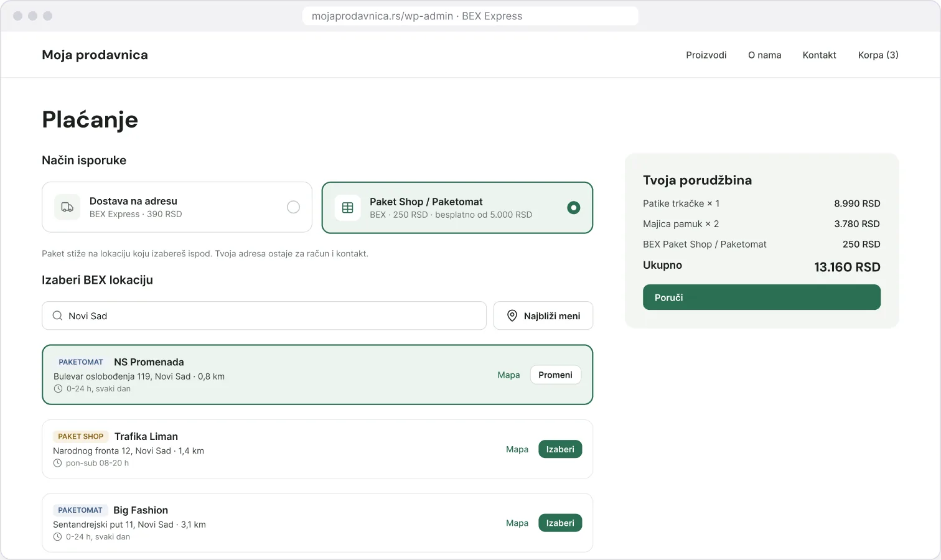The width and height of the screenshot is (941, 560).
Task: Click the 3.780 RSD price
Action: tap(857, 224)
